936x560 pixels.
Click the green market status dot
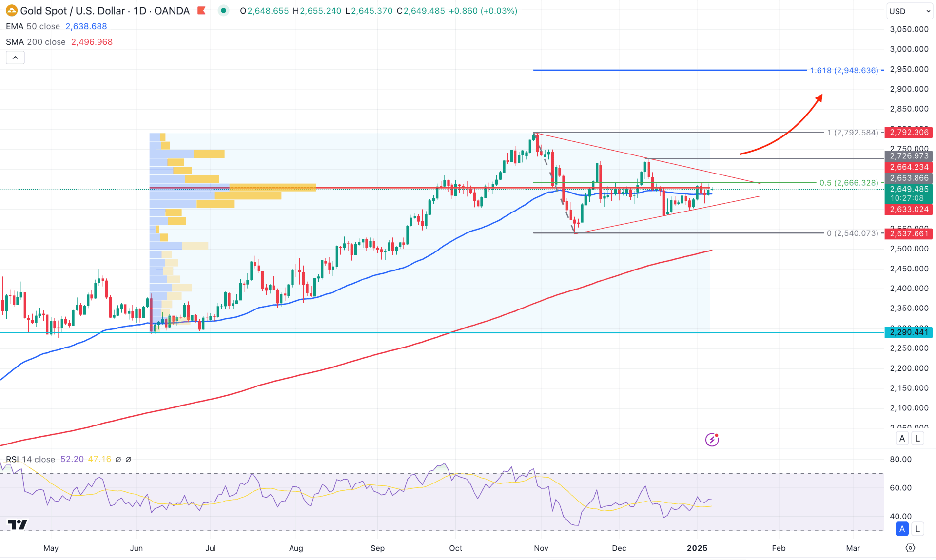click(223, 11)
